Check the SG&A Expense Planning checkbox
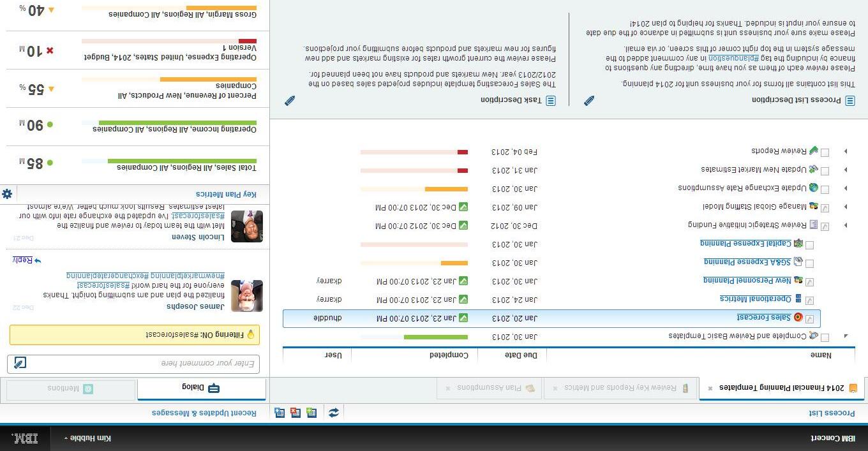This screenshot has height=451, width=868. 810,263
